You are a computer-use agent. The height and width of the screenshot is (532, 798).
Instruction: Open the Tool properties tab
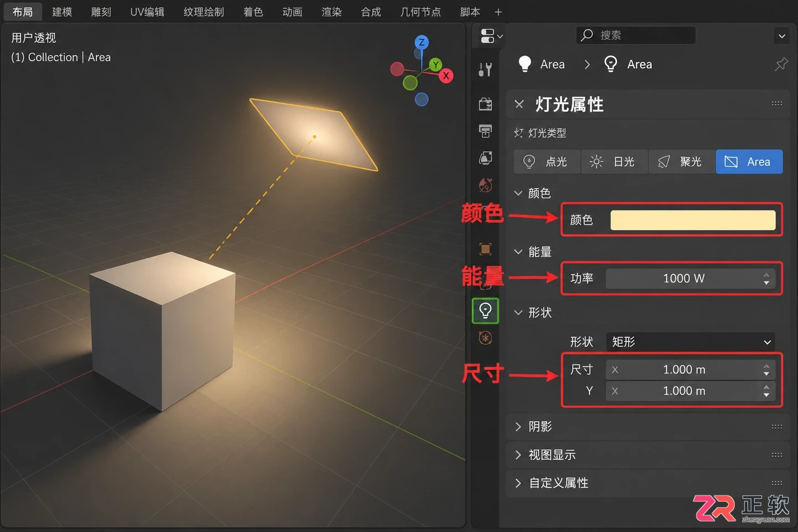pyautogui.click(x=485, y=70)
